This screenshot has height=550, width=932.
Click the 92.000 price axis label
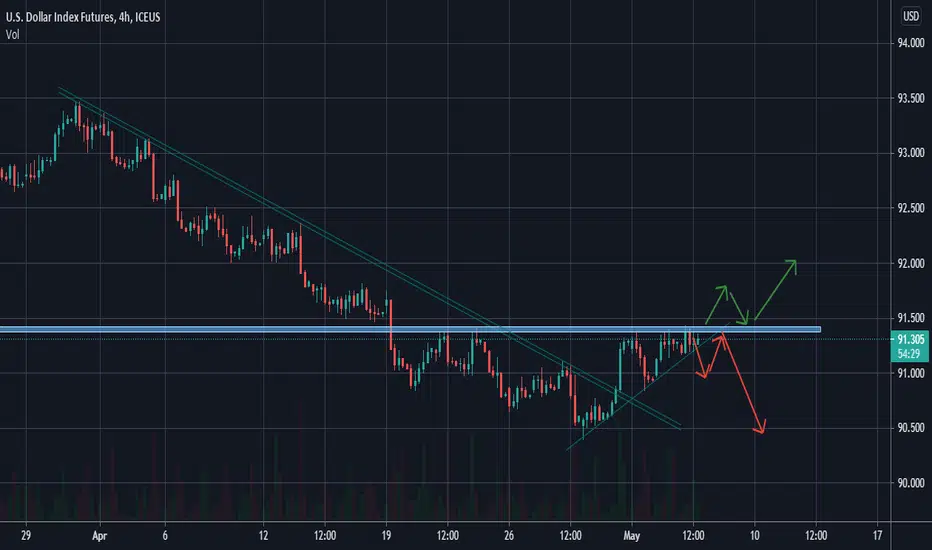911,263
